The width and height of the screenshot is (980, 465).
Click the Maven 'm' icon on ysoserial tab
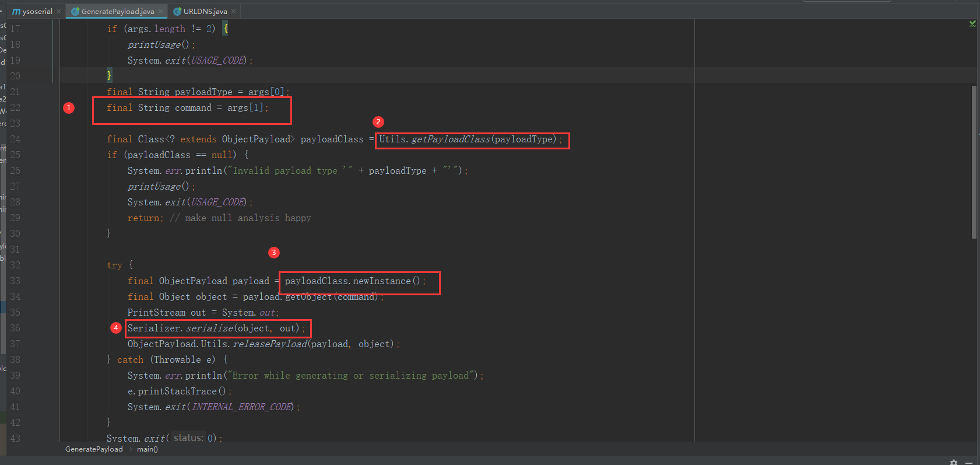(16, 12)
